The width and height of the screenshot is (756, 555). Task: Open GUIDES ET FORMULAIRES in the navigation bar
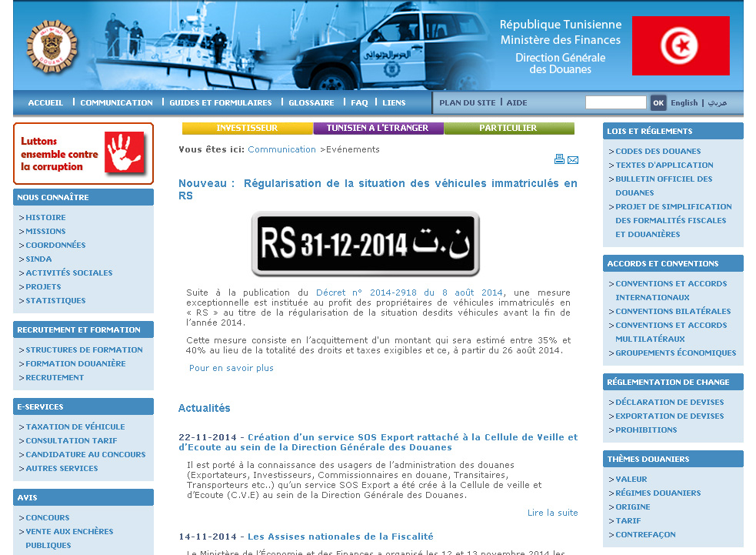[220, 103]
